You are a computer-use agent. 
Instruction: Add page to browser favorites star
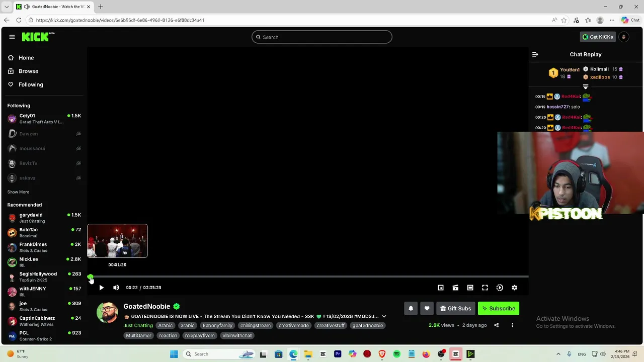(564, 20)
